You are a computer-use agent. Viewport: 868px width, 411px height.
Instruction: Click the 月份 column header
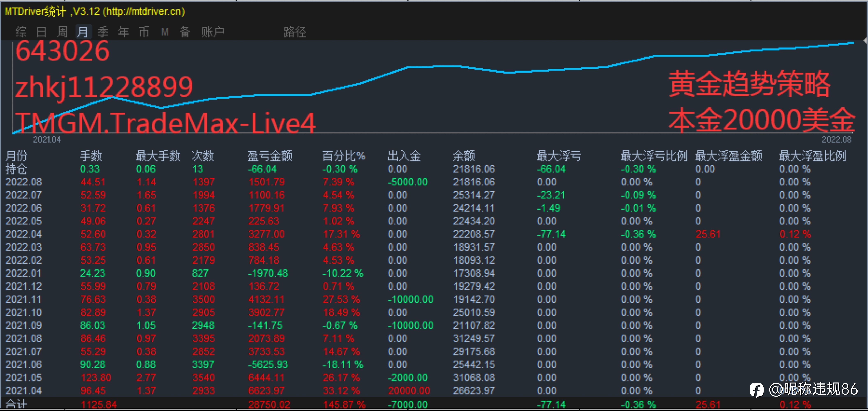click(16, 156)
